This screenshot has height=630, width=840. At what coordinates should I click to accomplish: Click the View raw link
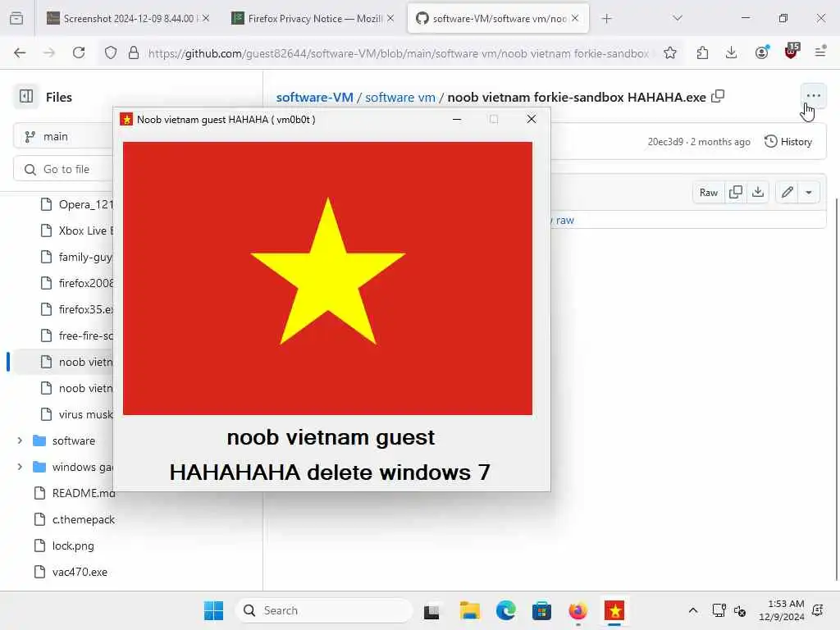click(x=564, y=220)
